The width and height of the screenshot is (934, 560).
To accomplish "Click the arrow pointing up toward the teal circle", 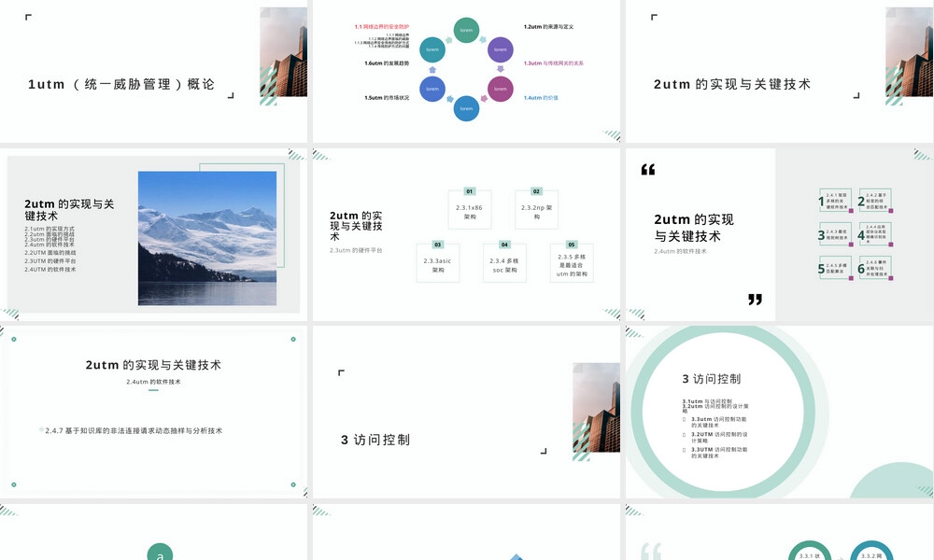I will (x=432, y=70).
